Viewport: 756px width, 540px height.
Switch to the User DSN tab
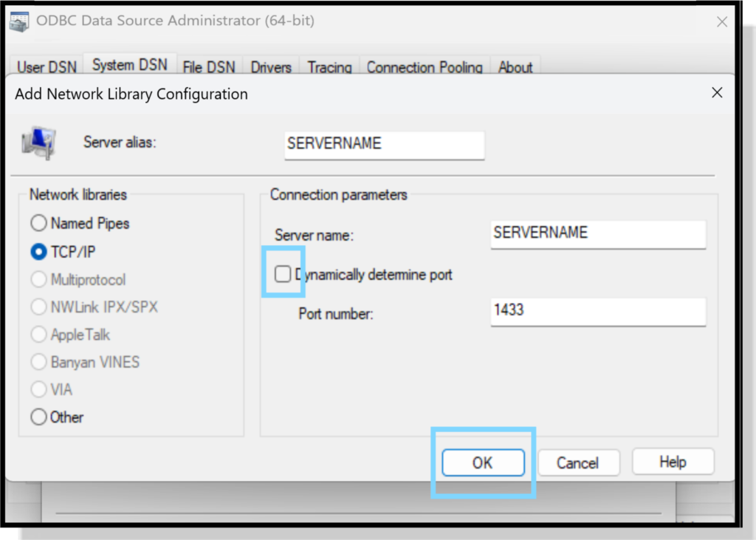(x=47, y=67)
